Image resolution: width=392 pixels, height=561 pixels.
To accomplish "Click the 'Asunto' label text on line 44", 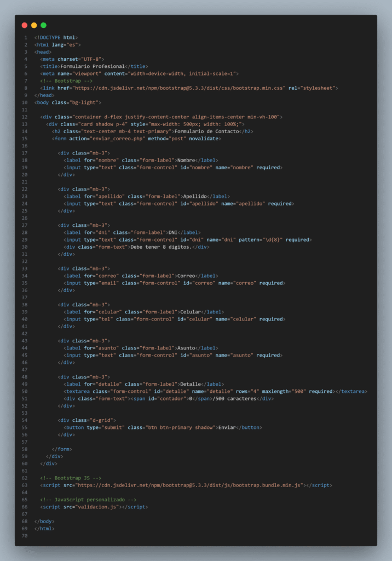I will click(x=186, y=348).
